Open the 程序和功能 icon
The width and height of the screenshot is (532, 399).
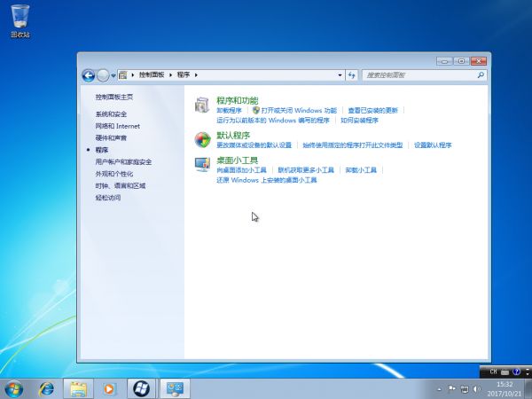pyautogui.click(x=202, y=105)
